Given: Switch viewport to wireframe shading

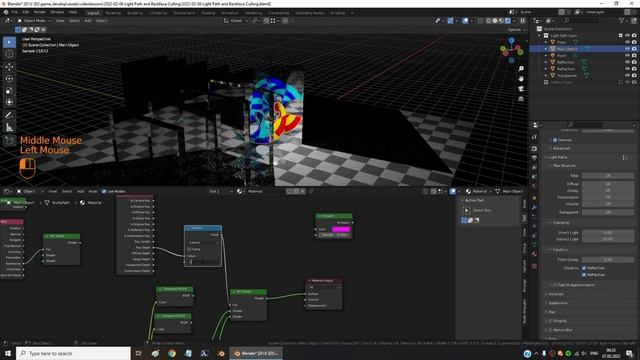Looking at the screenshot, I should [x=489, y=20].
